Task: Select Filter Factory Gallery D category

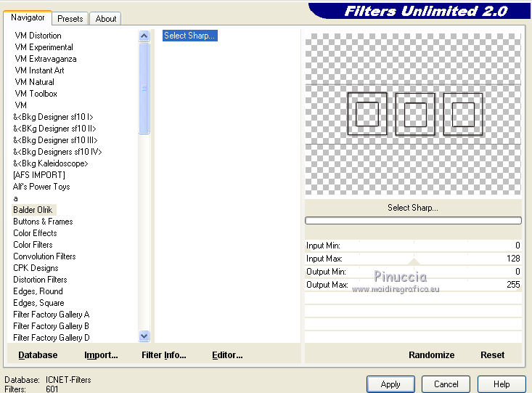Action: coord(52,338)
